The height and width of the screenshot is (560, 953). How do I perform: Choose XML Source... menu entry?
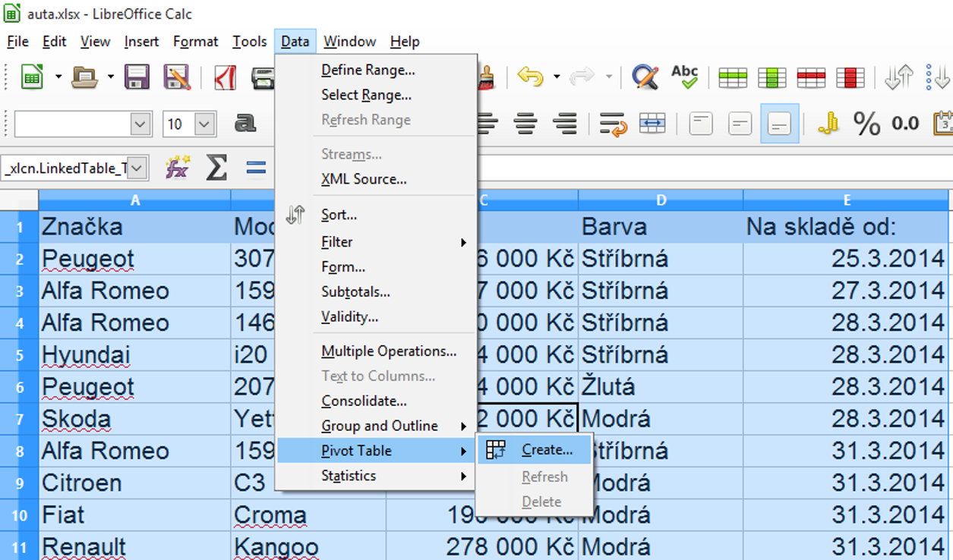[x=376, y=179]
